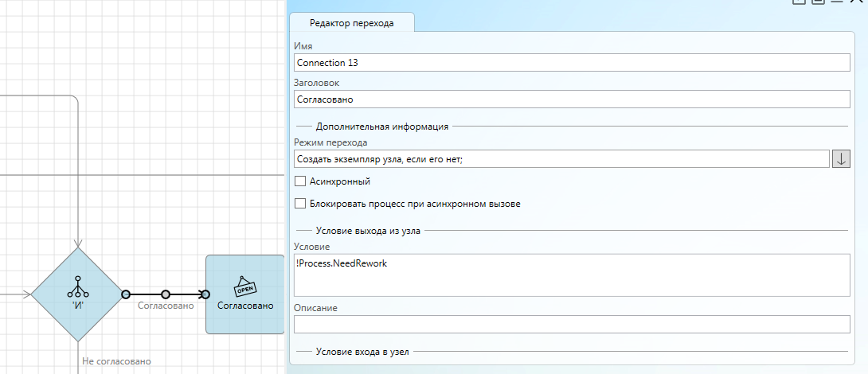Click the 'Согласовано' connection label on canvas
The height and width of the screenshot is (374, 868).
tap(166, 306)
